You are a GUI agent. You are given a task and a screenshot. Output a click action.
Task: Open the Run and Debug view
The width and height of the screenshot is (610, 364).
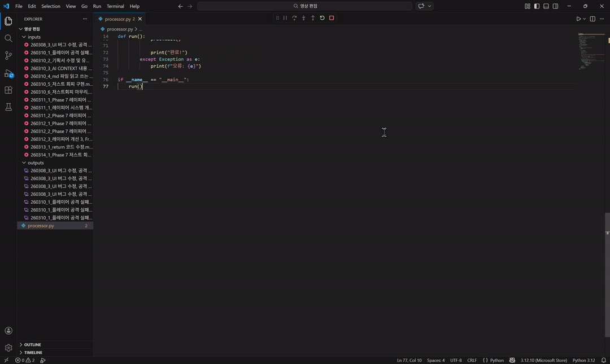point(8,73)
